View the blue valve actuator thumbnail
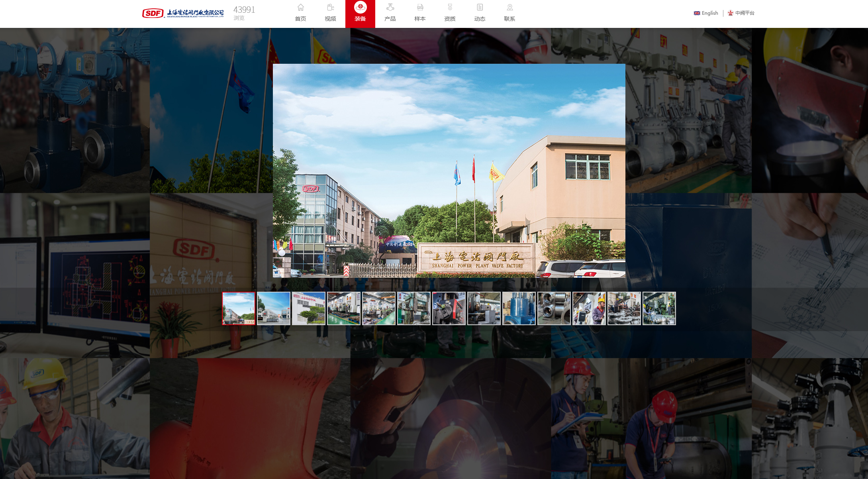 tap(519, 308)
